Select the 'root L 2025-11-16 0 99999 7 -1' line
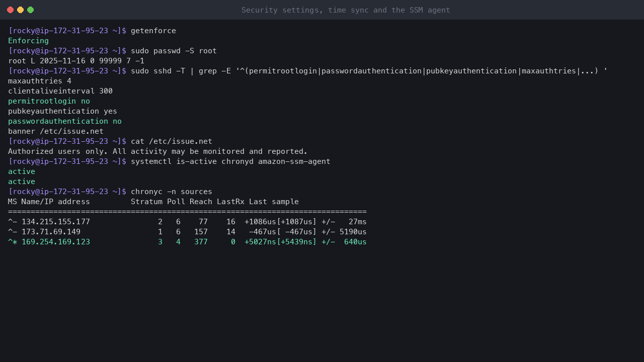This screenshot has height=362, width=644. [76, 61]
